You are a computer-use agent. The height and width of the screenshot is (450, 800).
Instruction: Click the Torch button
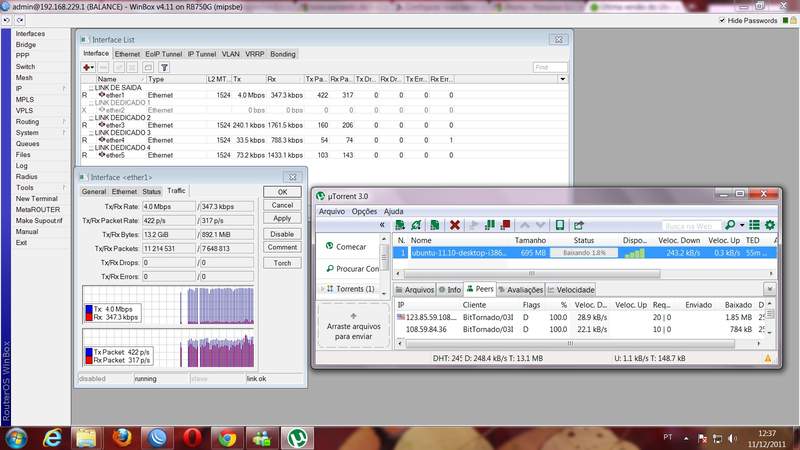click(282, 263)
